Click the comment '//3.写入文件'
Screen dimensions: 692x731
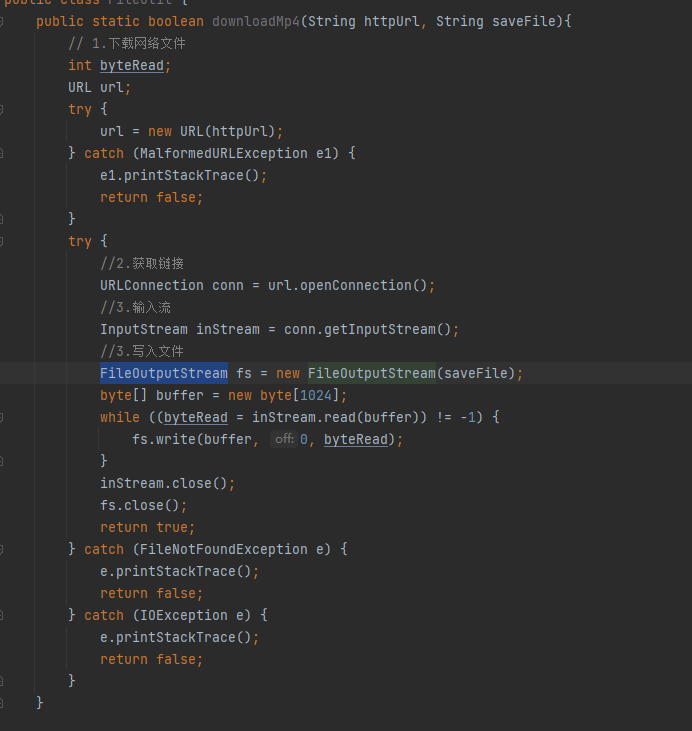point(142,351)
